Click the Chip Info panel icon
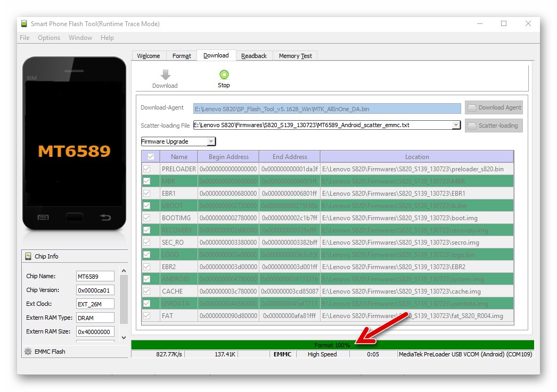 [x=29, y=256]
